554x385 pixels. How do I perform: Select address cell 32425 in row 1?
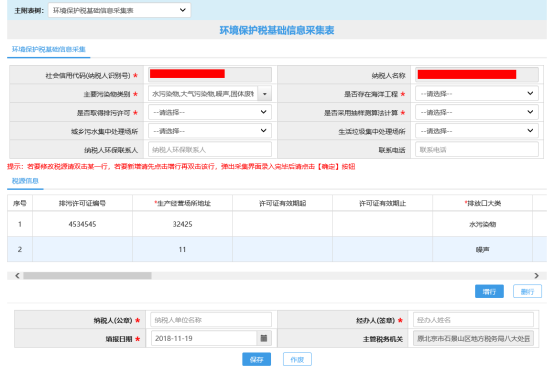(x=182, y=224)
